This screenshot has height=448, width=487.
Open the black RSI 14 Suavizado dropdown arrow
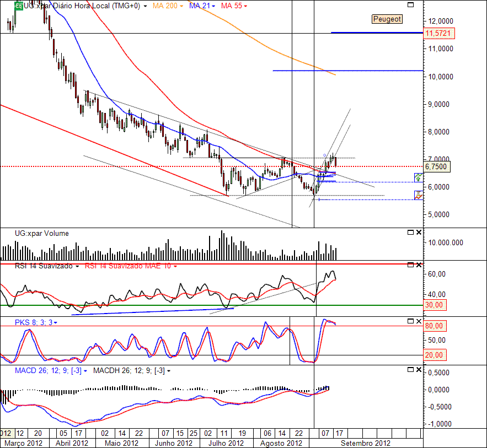[x=77, y=267]
